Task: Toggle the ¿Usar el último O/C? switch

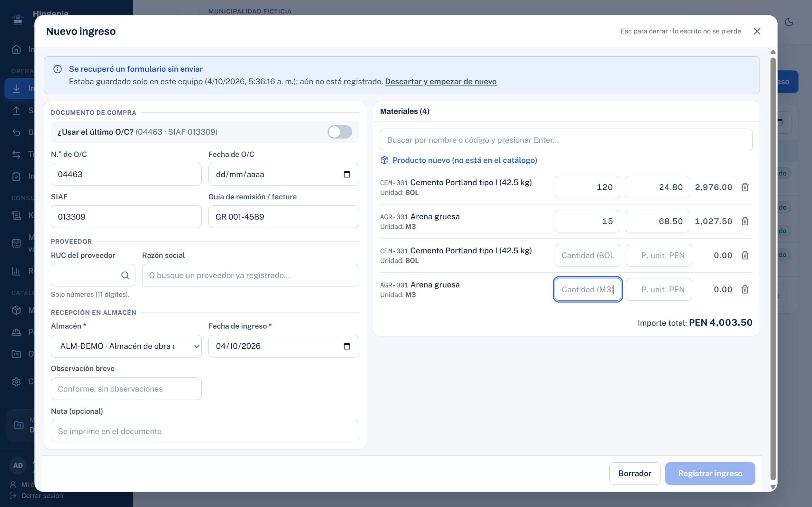Action: 339,132
